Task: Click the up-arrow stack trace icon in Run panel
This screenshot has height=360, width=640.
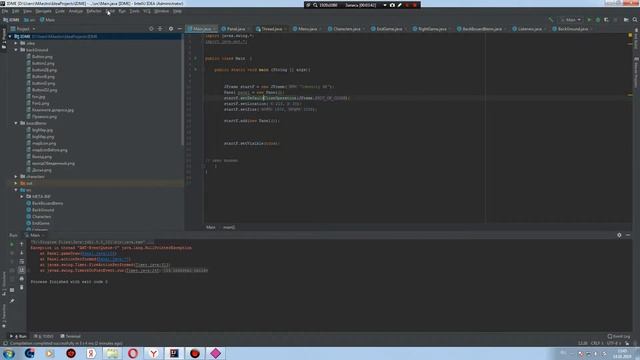Action: click(x=22, y=244)
